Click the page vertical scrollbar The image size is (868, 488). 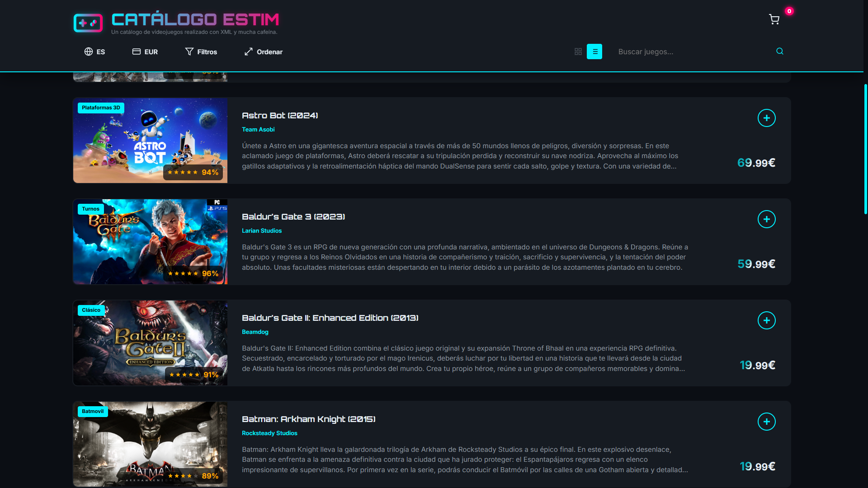(x=865, y=149)
